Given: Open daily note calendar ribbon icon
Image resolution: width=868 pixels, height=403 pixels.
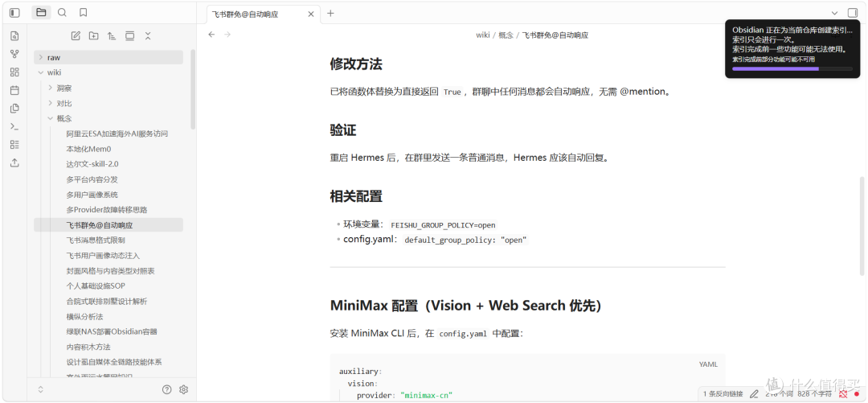Looking at the screenshot, I should 15,90.
